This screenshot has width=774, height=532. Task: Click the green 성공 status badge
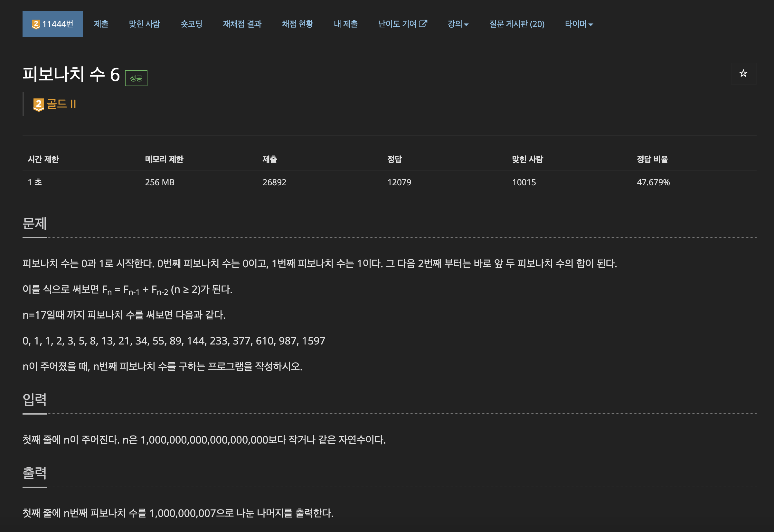(136, 78)
